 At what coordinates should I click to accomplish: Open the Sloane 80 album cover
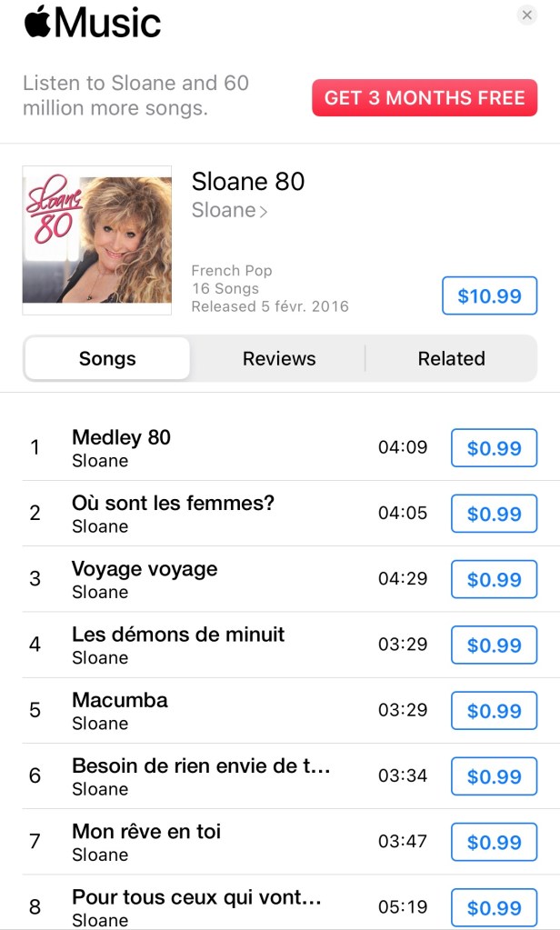(97, 240)
